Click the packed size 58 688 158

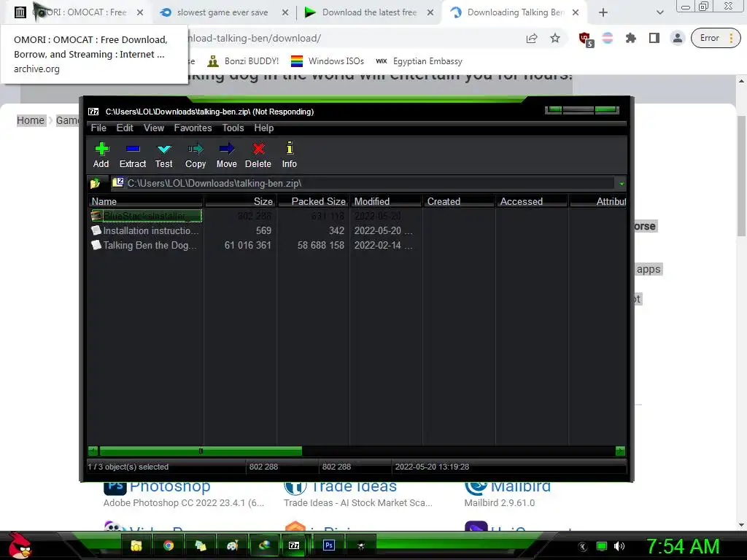click(x=321, y=245)
